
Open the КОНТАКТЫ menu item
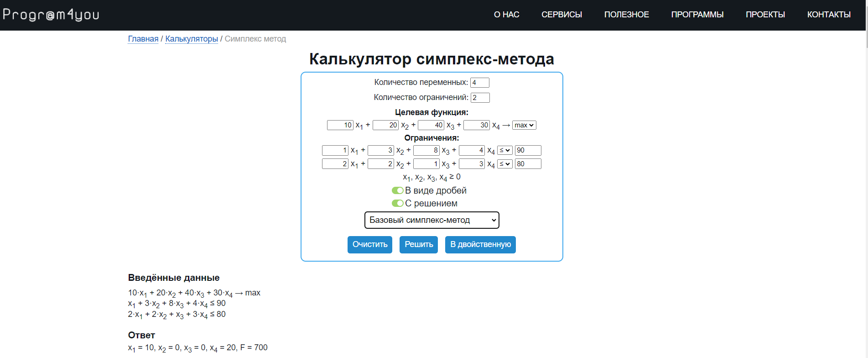pyautogui.click(x=829, y=15)
